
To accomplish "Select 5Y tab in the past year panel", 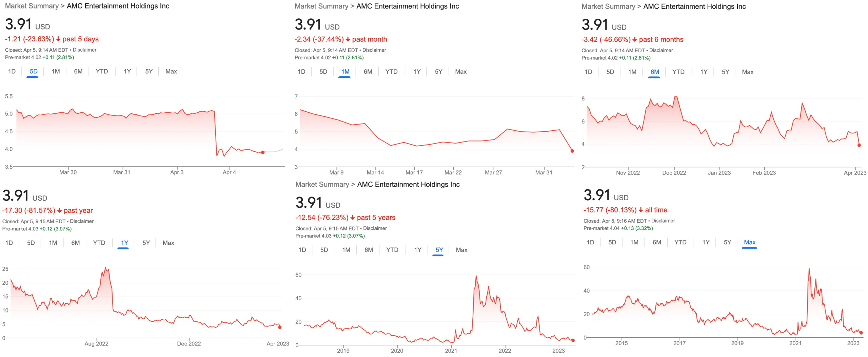I will click(x=146, y=243).
